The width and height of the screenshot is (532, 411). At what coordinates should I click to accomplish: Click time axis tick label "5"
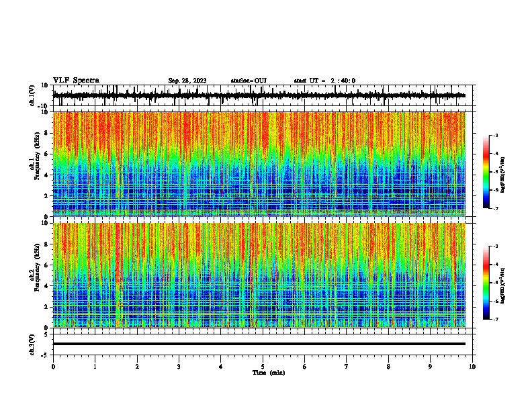[263, 367]
